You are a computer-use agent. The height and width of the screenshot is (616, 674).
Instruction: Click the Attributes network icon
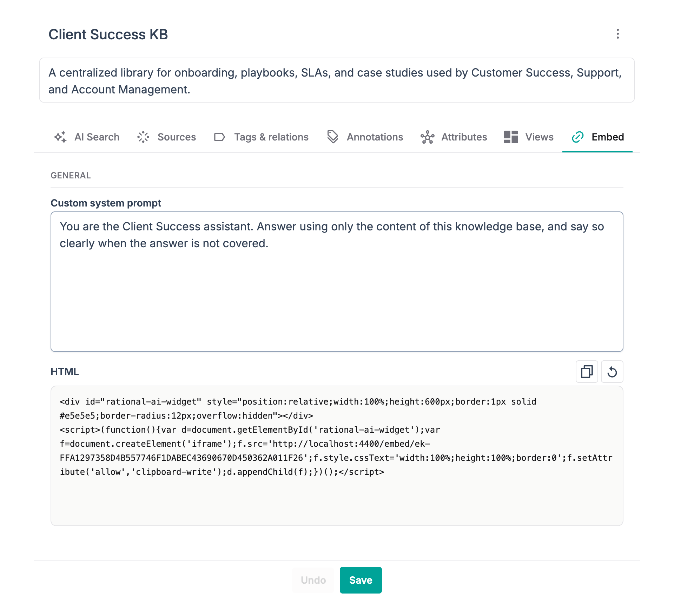[427, 137]
